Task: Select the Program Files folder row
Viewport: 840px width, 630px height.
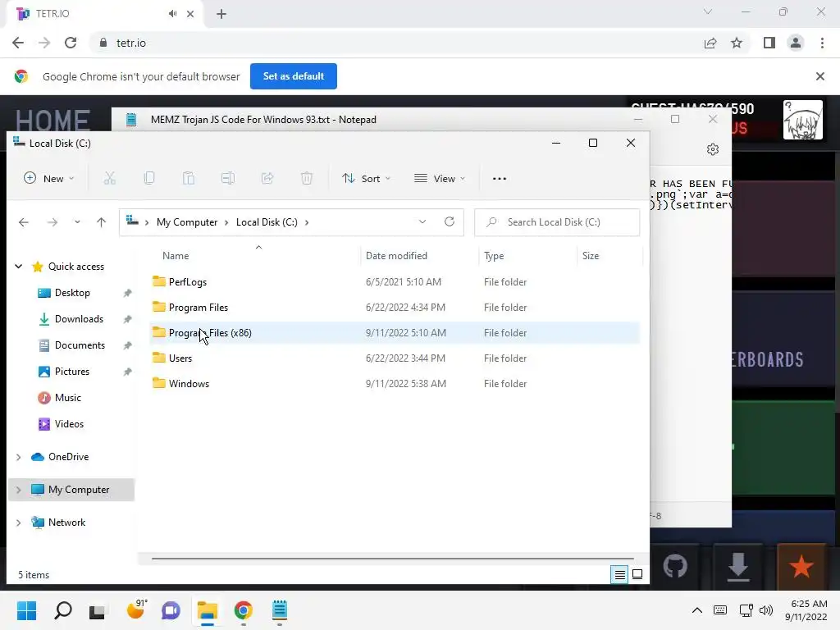Action: point(395,308)
